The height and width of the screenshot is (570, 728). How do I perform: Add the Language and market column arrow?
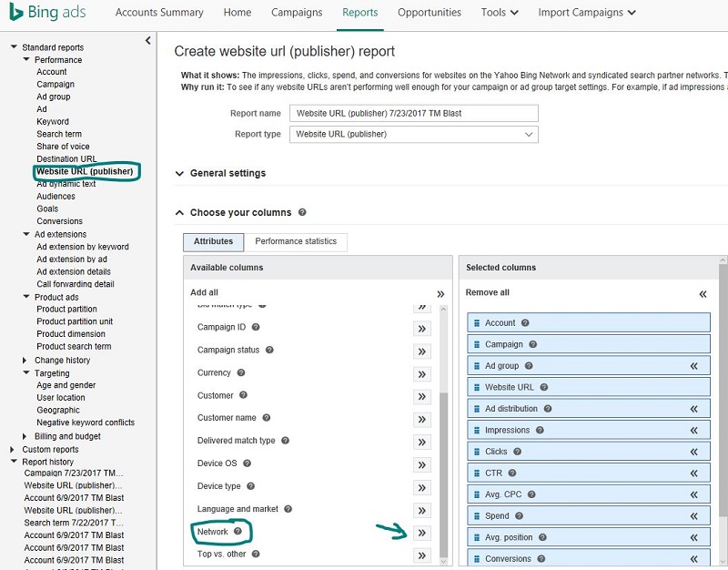pyautogui.click(x=421, y=511)
